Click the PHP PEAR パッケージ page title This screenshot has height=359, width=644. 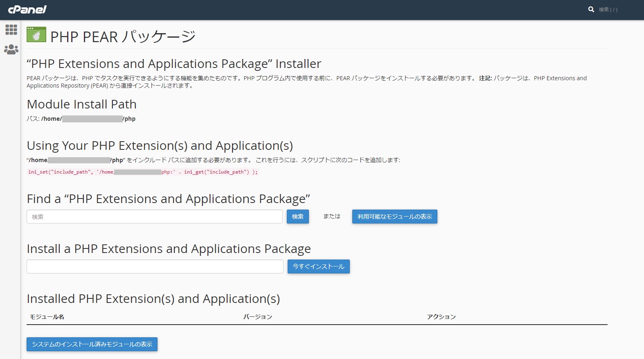pos(123,36)
